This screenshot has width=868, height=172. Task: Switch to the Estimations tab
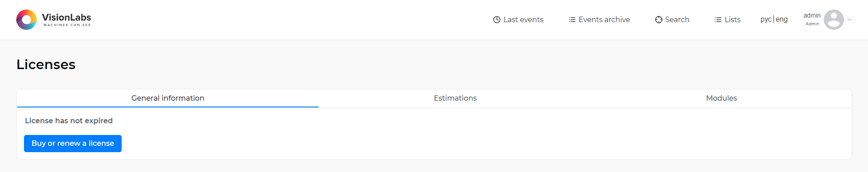(455, 98)
